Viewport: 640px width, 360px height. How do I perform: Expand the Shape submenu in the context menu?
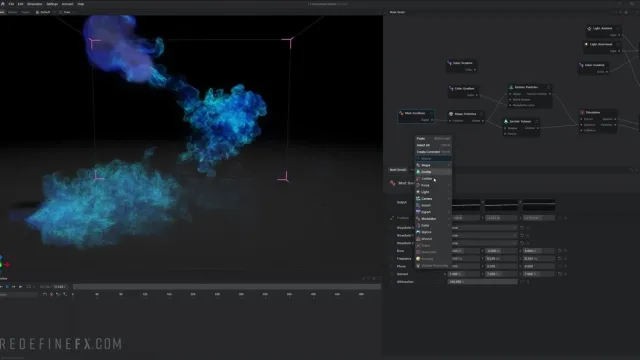coord(433,165)
